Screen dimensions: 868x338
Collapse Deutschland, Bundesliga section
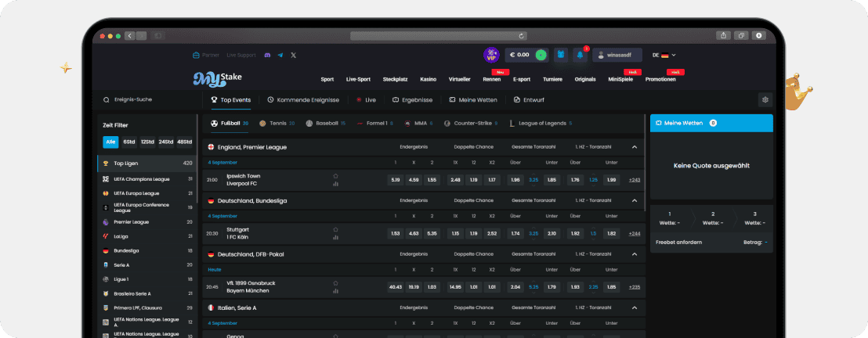[635, 201]
